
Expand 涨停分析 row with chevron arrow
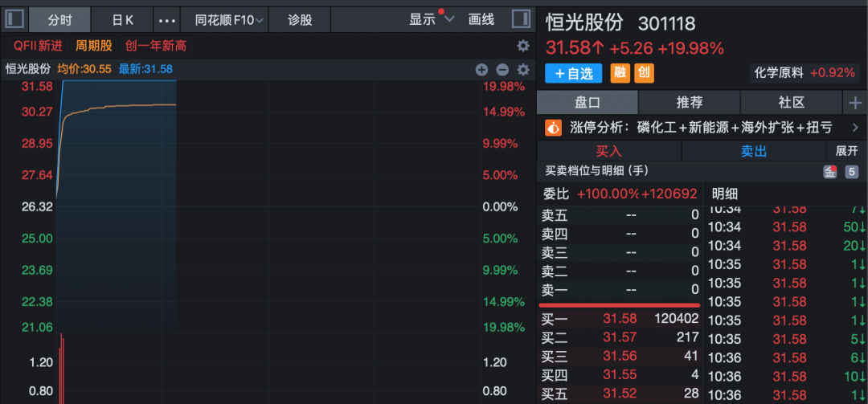pos(854,127)
